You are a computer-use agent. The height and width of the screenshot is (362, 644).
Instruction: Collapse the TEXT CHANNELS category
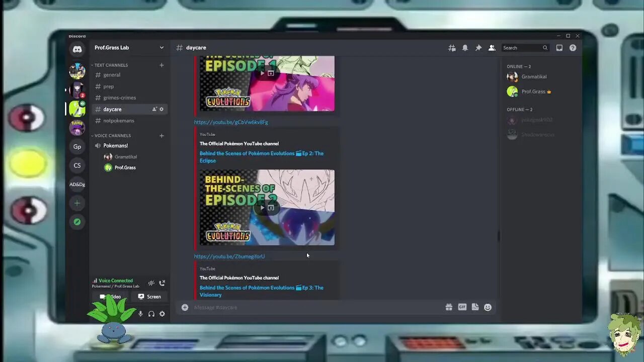pos(111,65)
